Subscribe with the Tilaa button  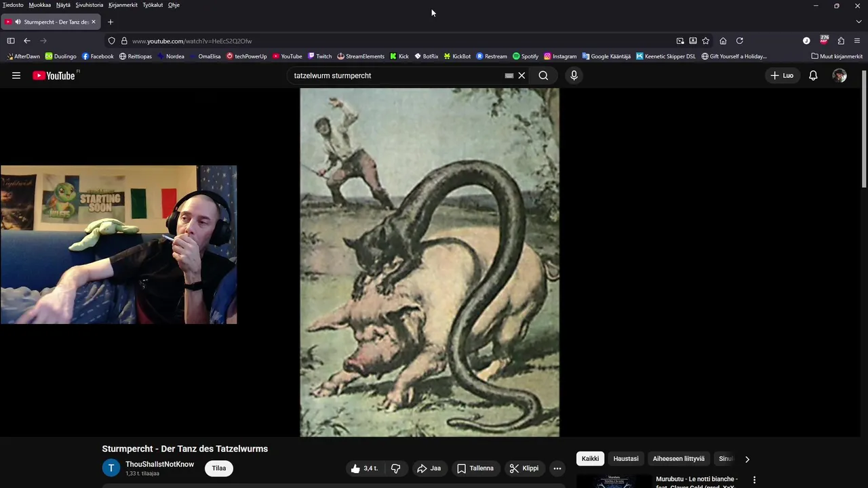coord(219,468)
